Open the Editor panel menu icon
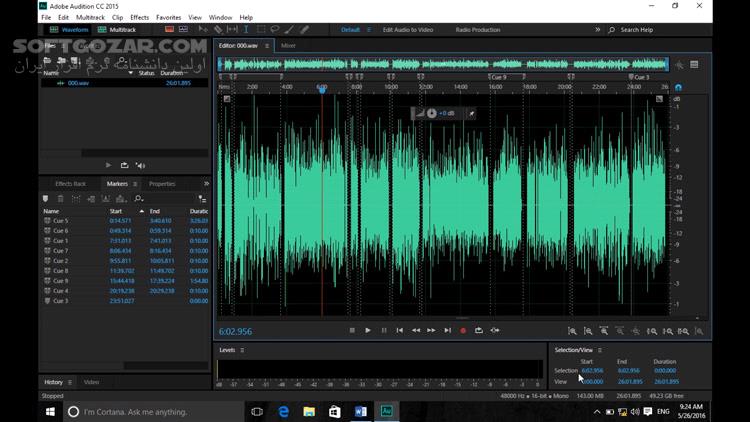750x422 pixels. 267,46
